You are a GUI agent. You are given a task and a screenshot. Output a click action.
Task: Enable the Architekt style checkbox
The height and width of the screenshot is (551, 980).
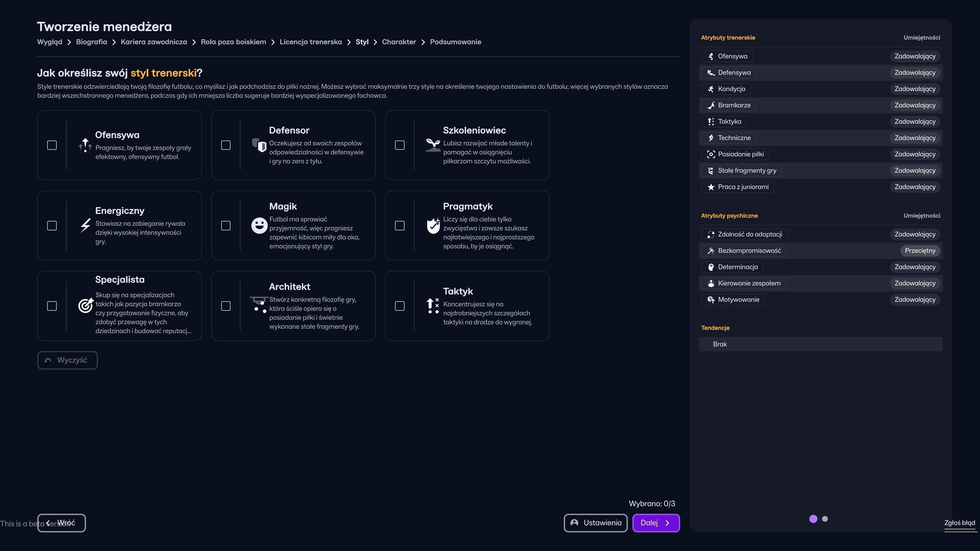coord(226,306)
